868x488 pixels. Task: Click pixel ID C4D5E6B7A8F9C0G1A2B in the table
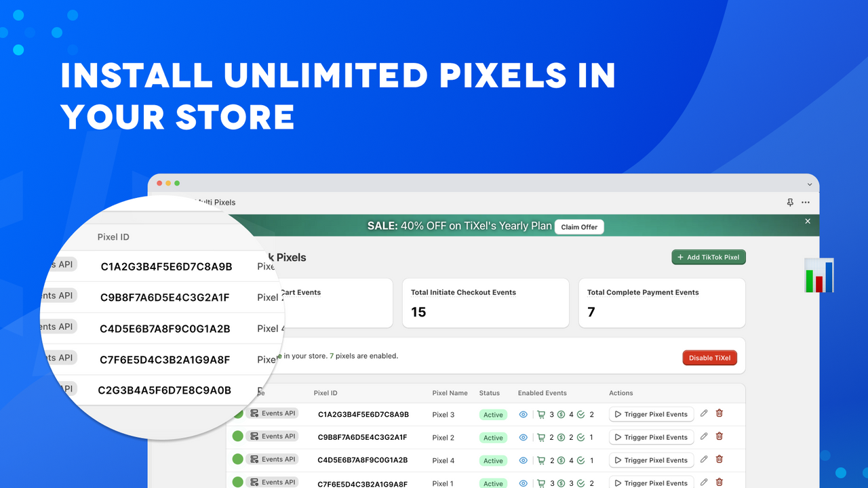tap(363, 460)
